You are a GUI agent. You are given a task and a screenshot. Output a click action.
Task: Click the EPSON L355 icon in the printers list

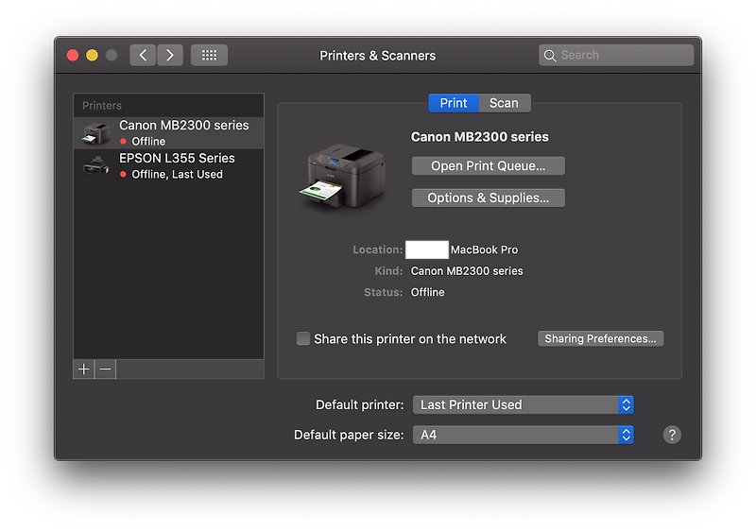[x=96, y=166]
